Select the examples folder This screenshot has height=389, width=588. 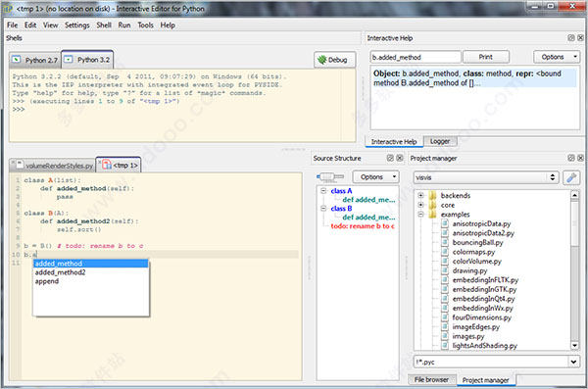click(x=455, y=215)
